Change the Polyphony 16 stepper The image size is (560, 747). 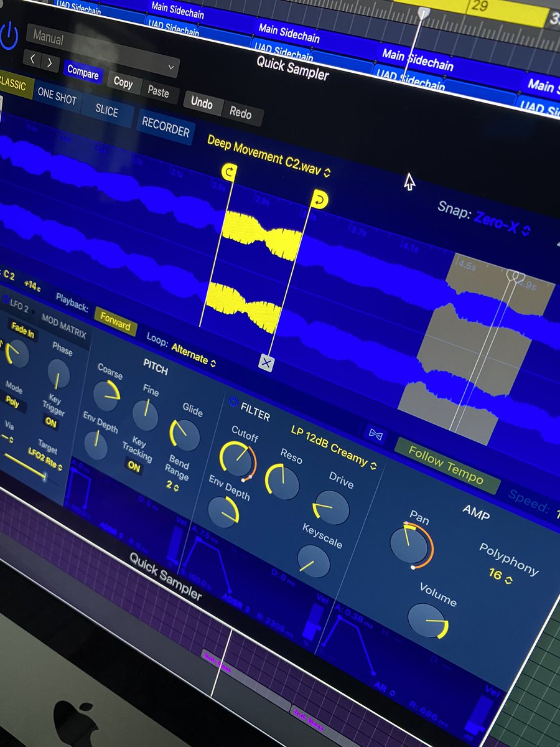click(500, 575)
